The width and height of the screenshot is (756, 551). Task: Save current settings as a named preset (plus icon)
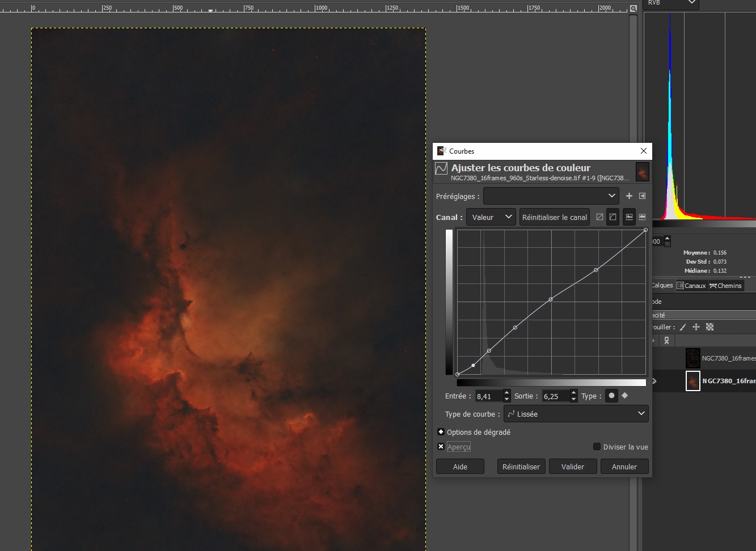point(629,196)
